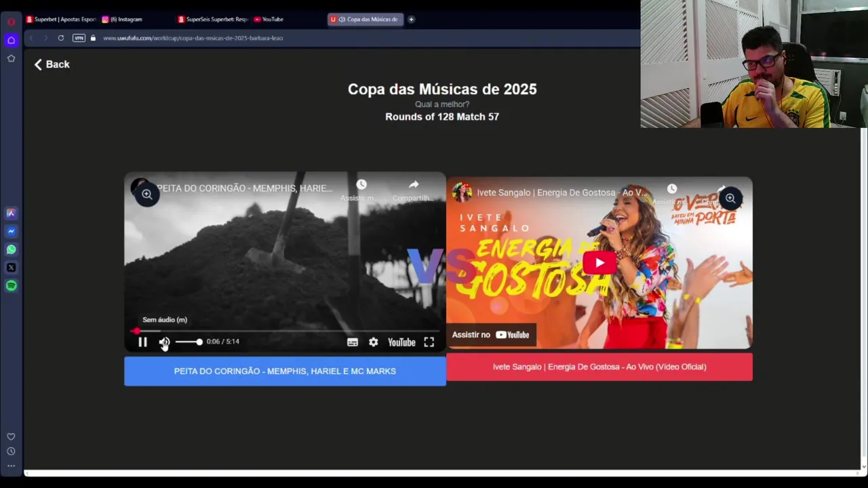Screen dimensions: 868x488
Task: Zoom the left video with magnifier
Action: coord(146,195)
